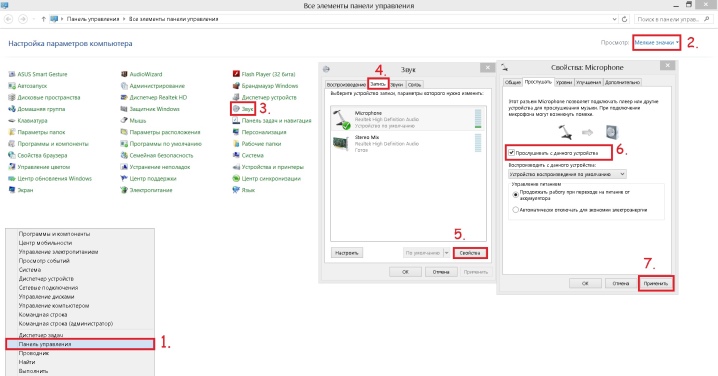The width and height of the screenshot is (718, 376).
Task: Click Отмена in Microphone properties
Action: (x=620, y=283)
